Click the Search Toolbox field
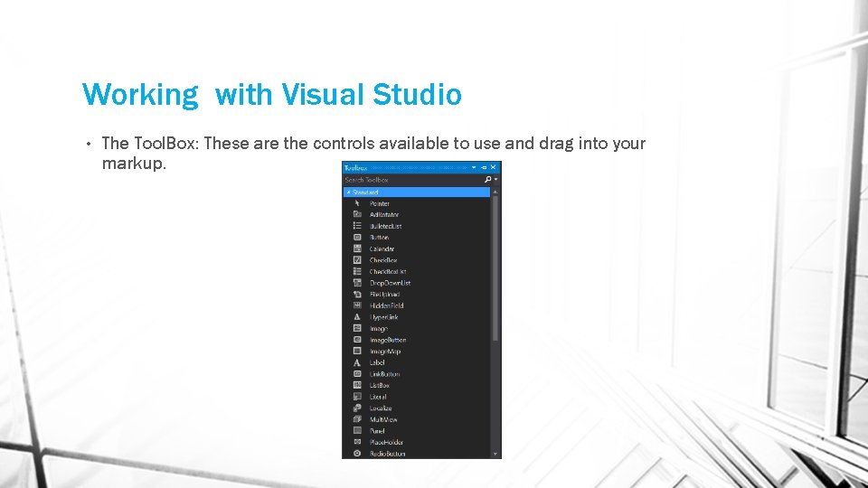This screenshot has height=488, width=868. coord(413,180)
